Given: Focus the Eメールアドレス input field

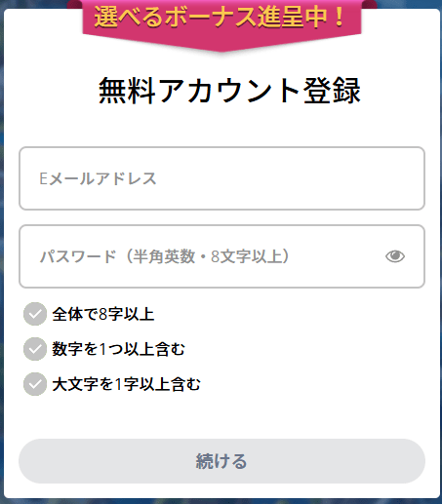Looking at the screenshot, I should [221, 178].
